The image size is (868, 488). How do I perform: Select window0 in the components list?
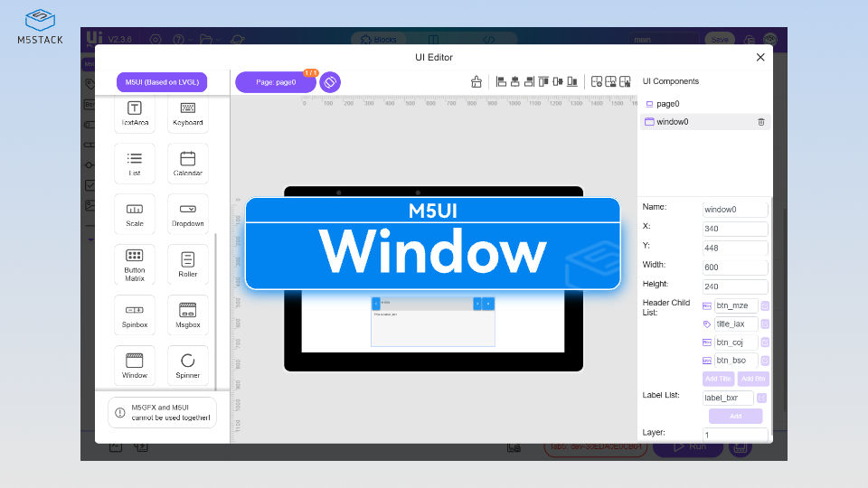pos(672,122)
